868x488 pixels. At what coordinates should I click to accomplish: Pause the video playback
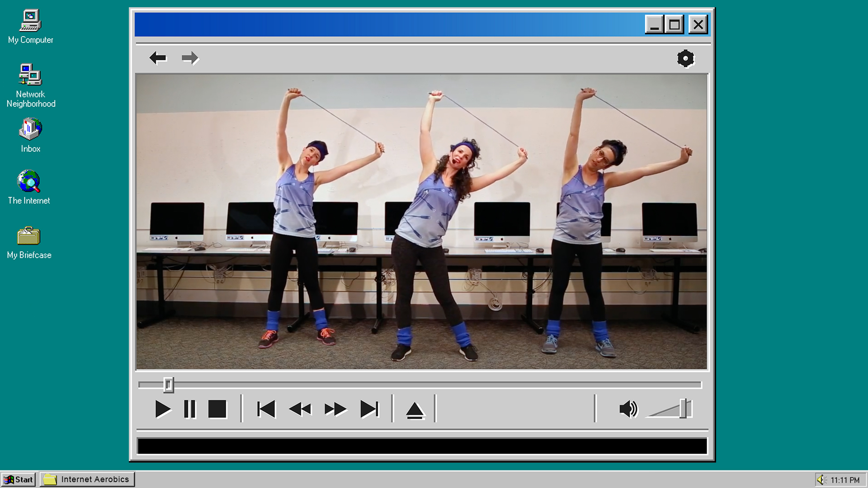[x=190, y=409]
